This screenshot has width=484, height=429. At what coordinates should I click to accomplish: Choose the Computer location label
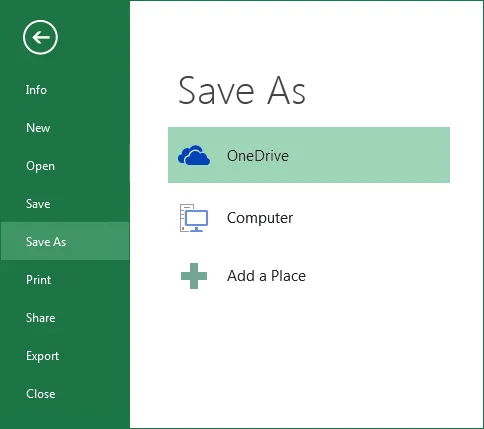pyautogui.click(x=260, y=218)
